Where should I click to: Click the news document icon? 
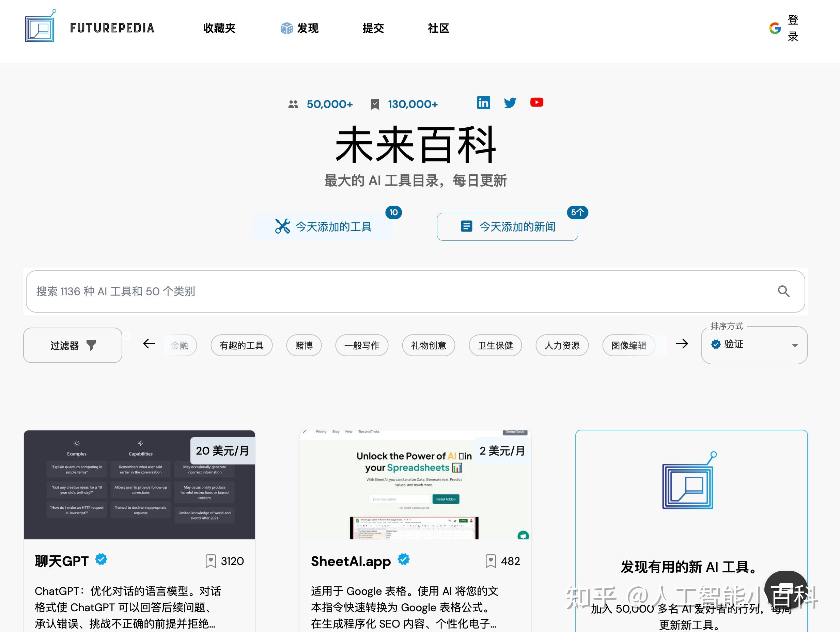pyautogui.click(x=466, y=226)
